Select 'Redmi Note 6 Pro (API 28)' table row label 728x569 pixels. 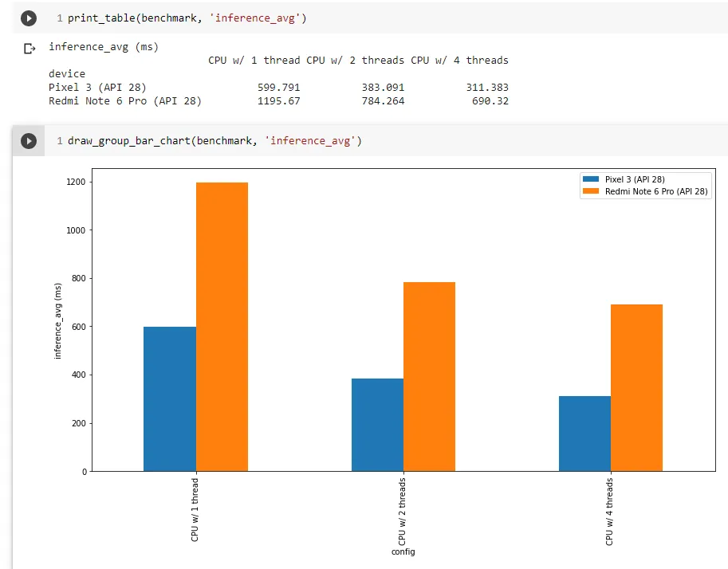[x=125, y=100]
